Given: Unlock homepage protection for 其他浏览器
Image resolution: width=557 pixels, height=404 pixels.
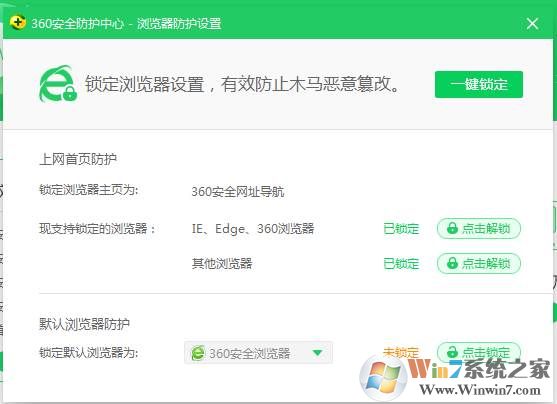Looking at the screenshot, I should click(x=479, y=263).
